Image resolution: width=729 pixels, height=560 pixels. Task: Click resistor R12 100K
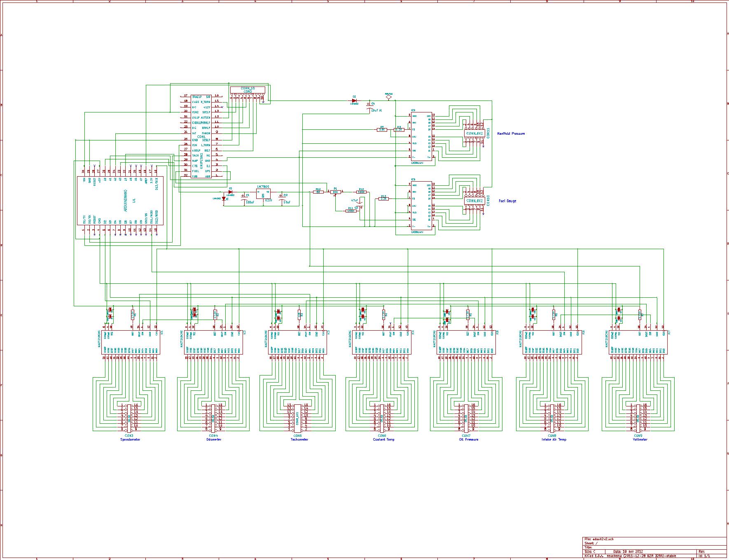pos(362,192)
